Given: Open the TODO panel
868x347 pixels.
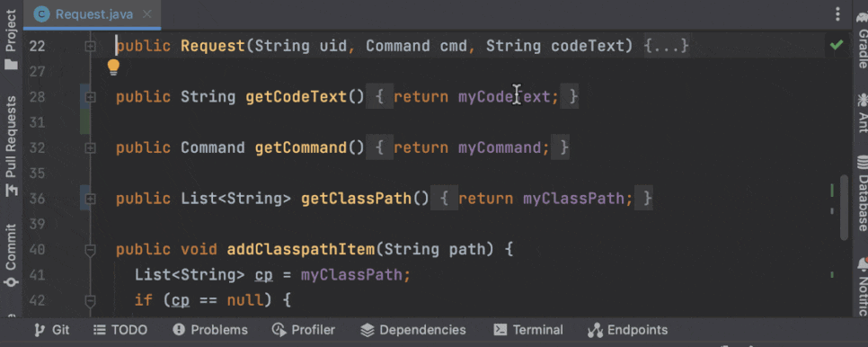Looking at the screenshot, I should tap(120, 331).
